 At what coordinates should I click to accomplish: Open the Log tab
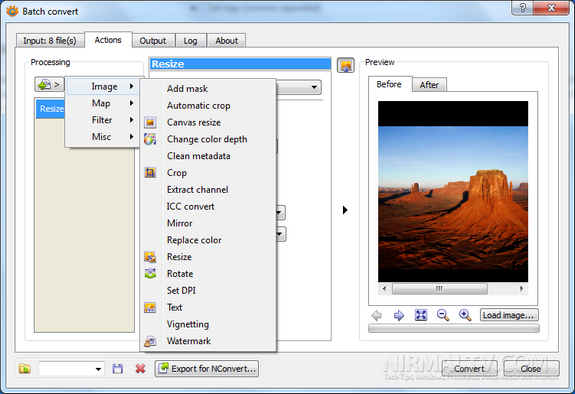190,41
